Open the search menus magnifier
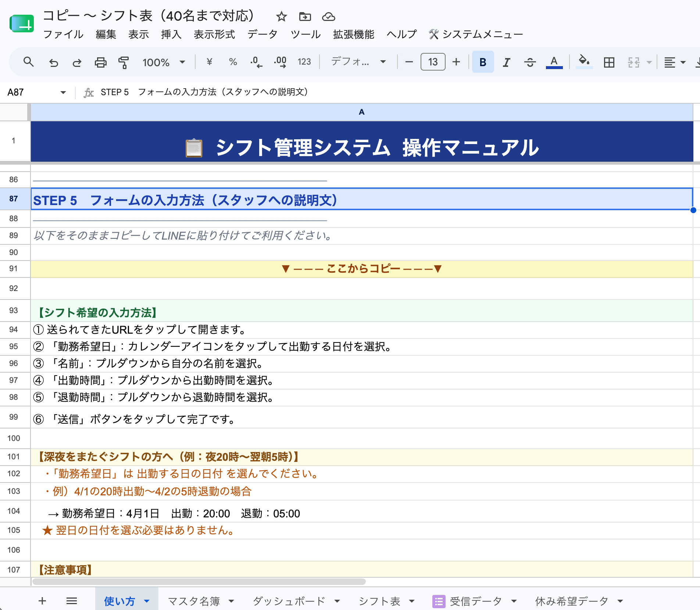Screen dimensions: 700x610 (28, 62)
